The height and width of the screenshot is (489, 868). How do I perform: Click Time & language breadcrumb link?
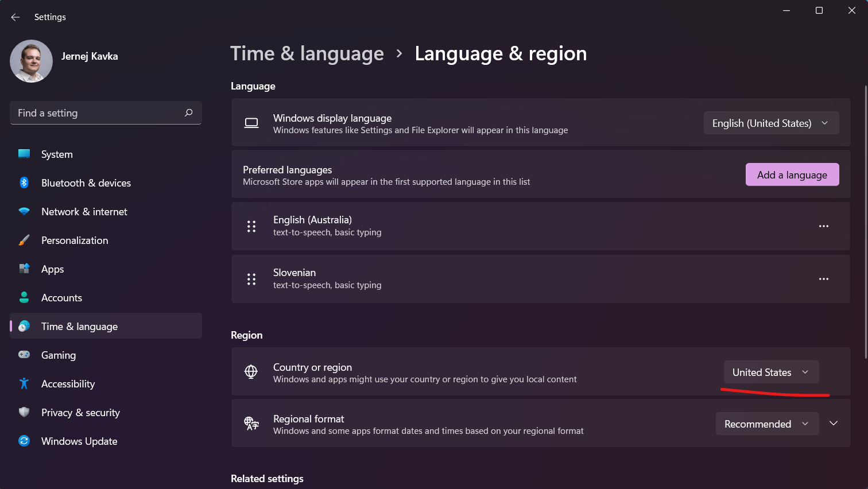tap(307, 53)
